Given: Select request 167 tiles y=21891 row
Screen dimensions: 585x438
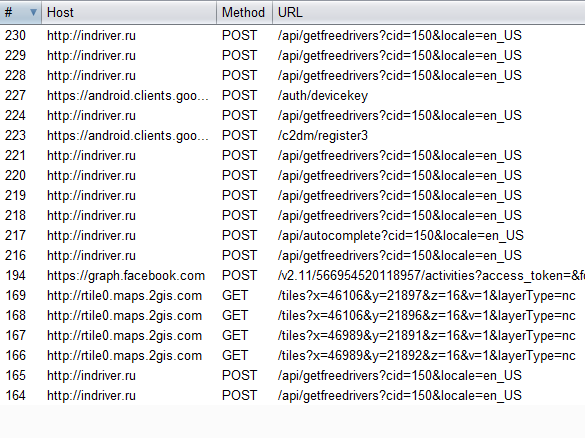Looking at the screenshot, I should pyautogui.click(x=292, y=335).
